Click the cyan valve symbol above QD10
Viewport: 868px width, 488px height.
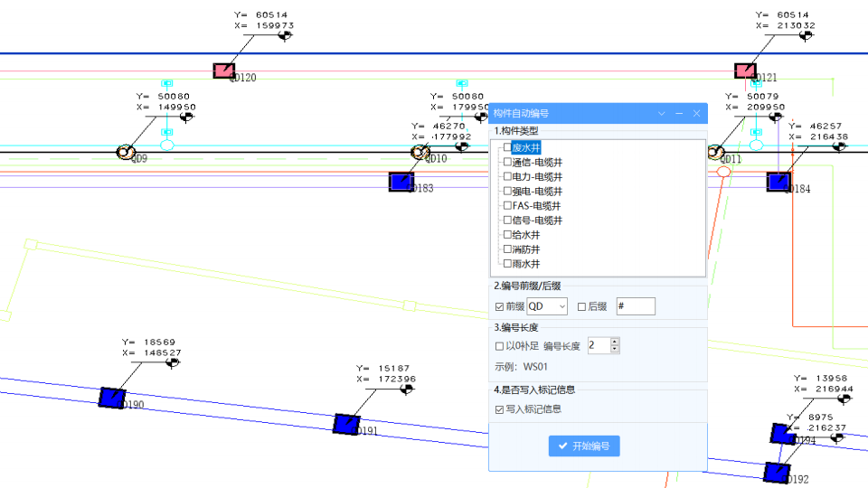coord(462,83)
